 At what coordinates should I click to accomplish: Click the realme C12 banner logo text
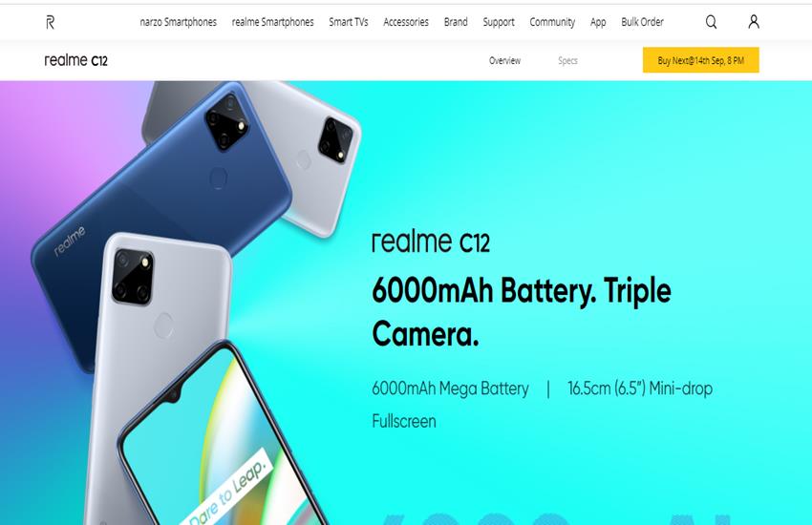coord(430,242)
